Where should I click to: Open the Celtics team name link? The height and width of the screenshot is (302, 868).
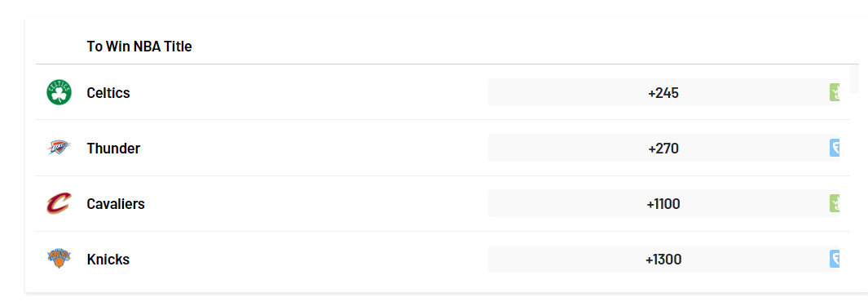(x=108, y=92)
